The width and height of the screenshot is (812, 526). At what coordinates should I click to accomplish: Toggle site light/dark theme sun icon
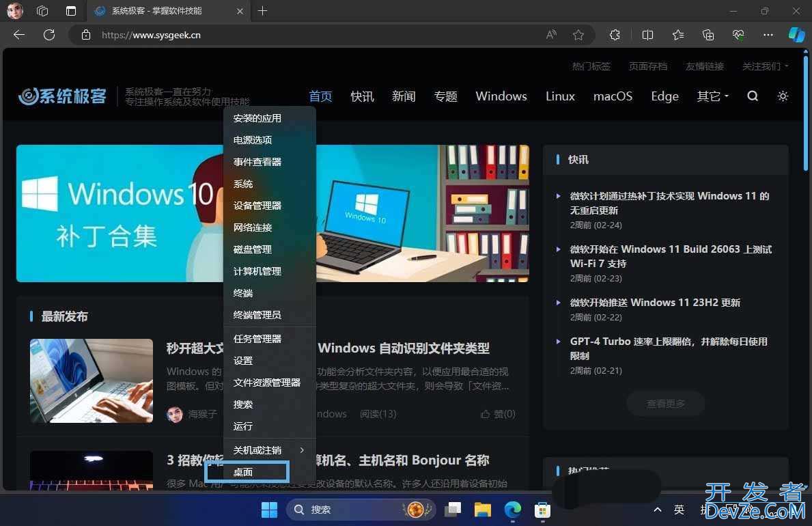point(783,96)
